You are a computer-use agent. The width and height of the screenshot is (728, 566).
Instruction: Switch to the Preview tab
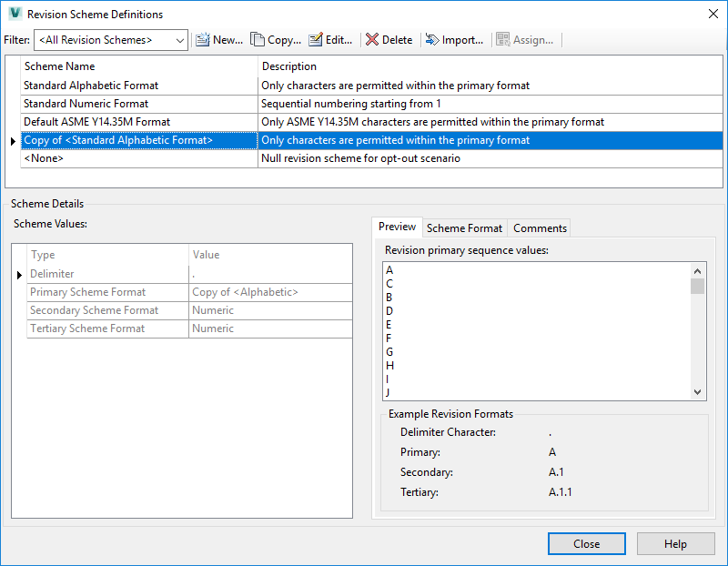pyautogui.click(x=397, y=227)
